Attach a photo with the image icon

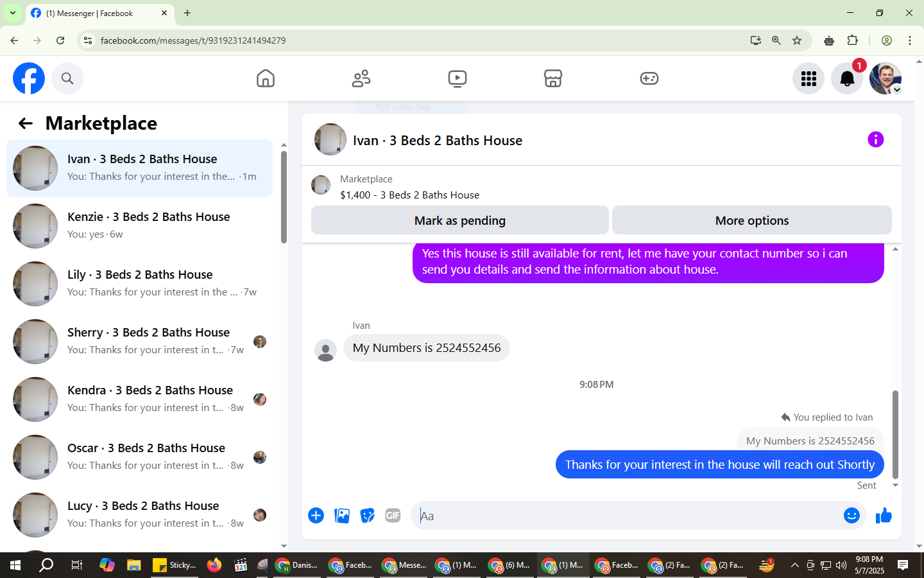[342, 516]
